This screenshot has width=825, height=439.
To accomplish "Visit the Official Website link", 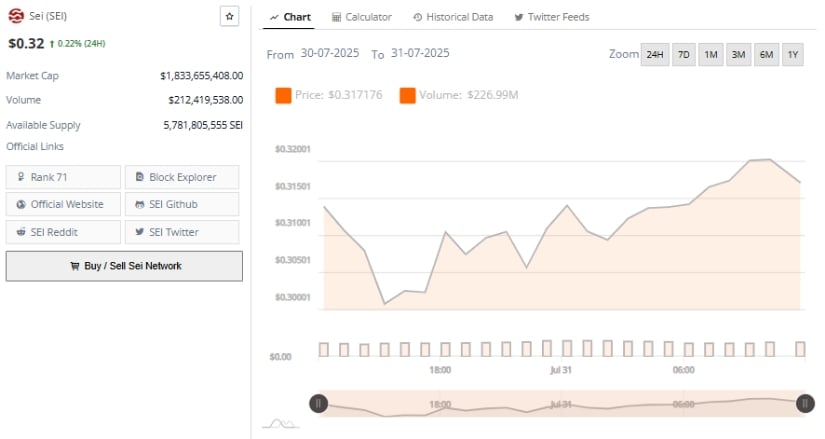I will [x=63, y=204].
